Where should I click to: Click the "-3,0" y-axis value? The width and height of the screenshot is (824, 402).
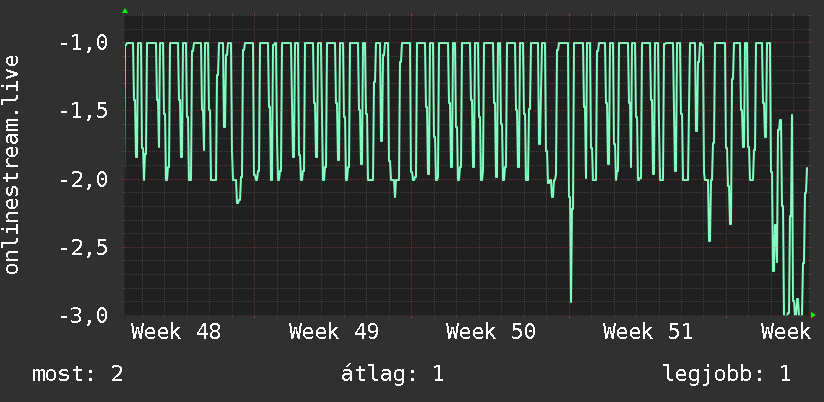(x=84, y=316)
